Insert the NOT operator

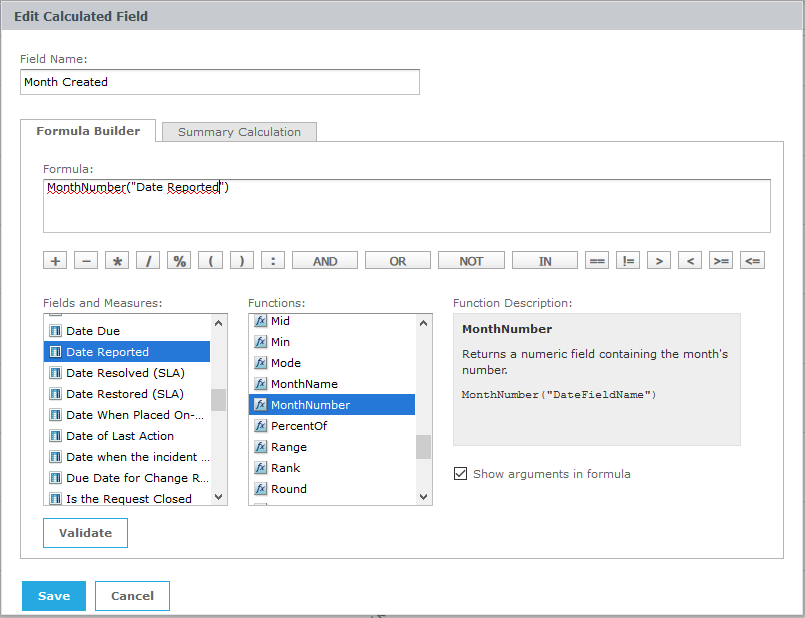point(471,261)
